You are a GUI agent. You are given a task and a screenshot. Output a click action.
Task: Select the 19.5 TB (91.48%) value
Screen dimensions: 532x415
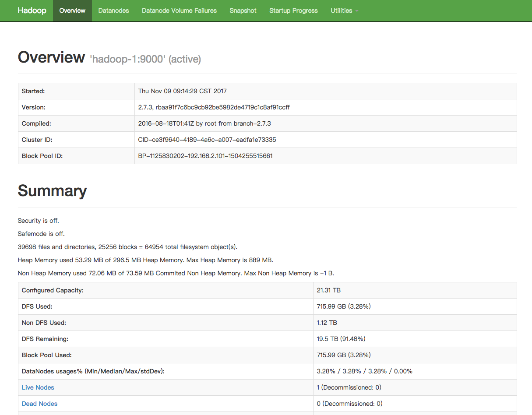pos(341,339)
